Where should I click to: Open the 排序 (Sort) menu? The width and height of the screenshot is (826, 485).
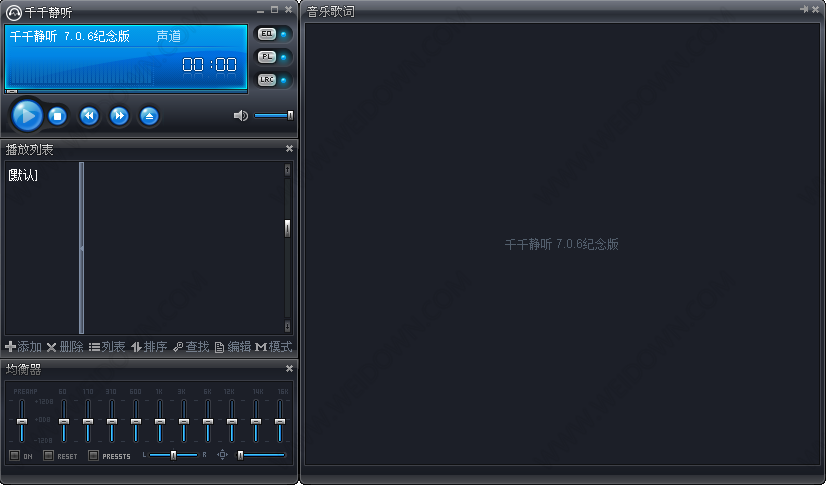(x=149, y=347)
